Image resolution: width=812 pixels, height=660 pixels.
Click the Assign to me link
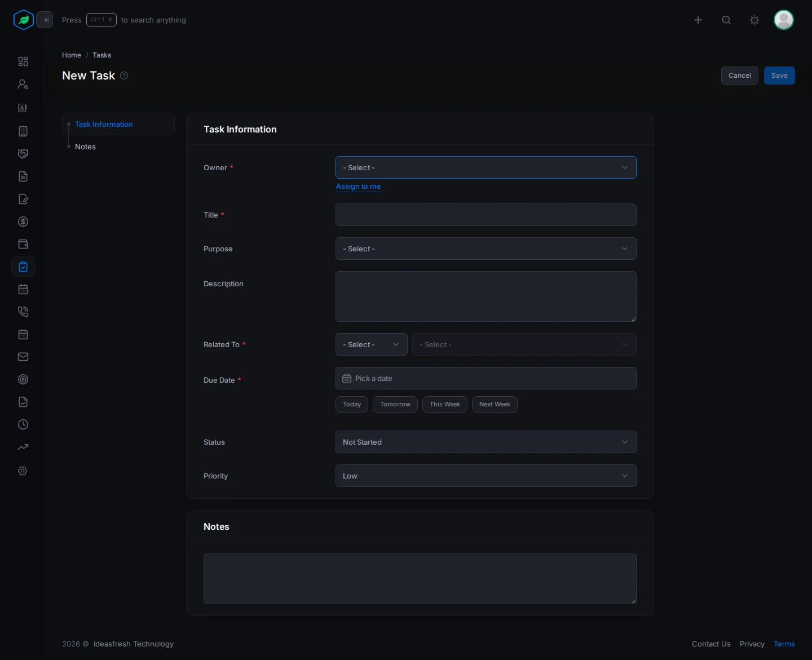coord(359,187)
